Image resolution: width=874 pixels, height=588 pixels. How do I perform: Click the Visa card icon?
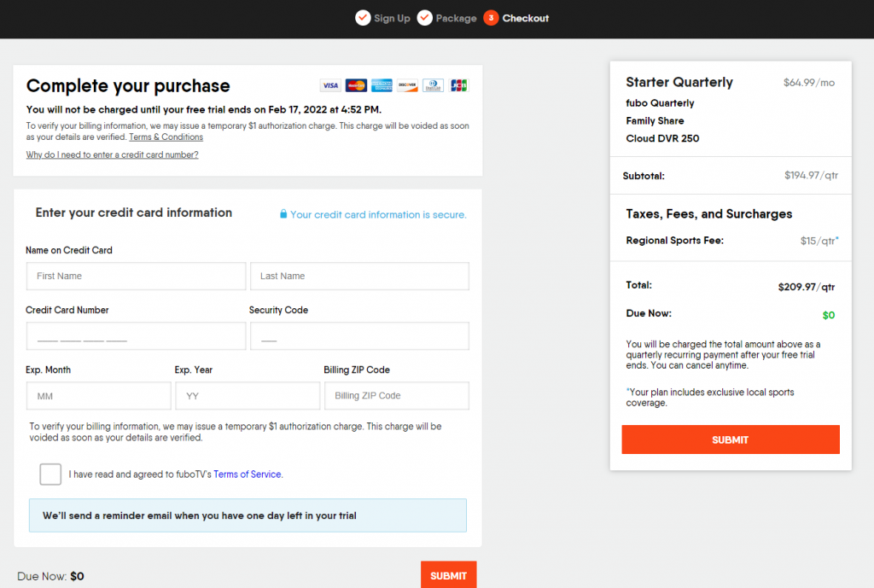coord(330,85)
